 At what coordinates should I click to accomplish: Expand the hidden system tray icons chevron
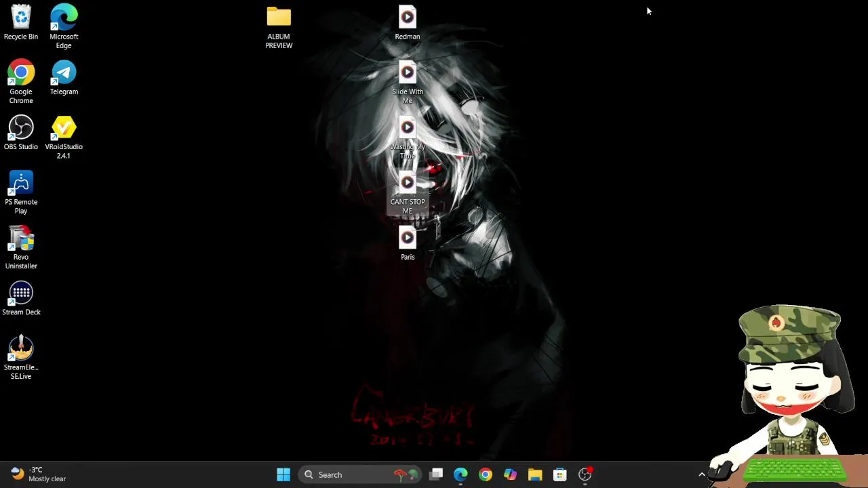[x=702, y=474]
